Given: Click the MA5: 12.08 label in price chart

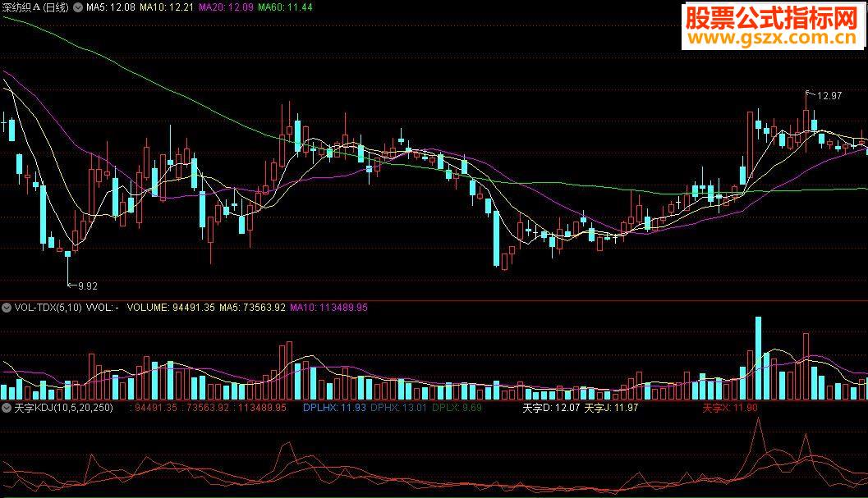Looking at the screenshot, I should coord(111,7).
